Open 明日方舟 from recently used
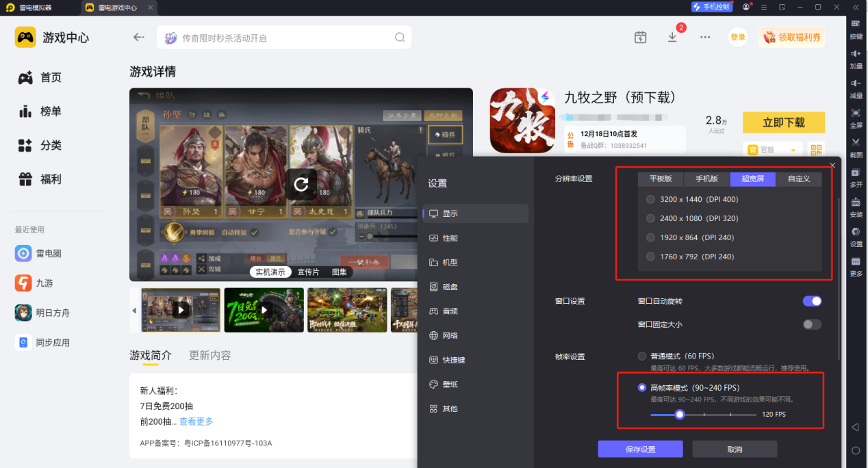Viewport: 868px width, 468px height. [x=42, y=313]
